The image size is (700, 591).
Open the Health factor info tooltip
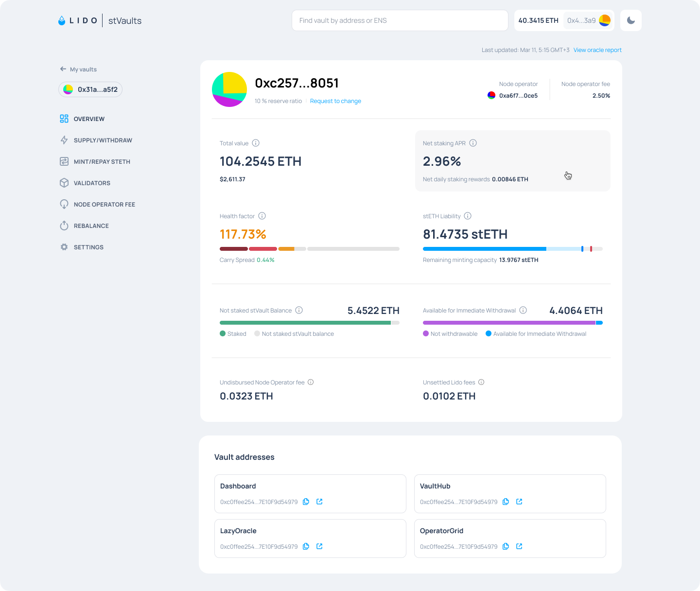[262, 216]
